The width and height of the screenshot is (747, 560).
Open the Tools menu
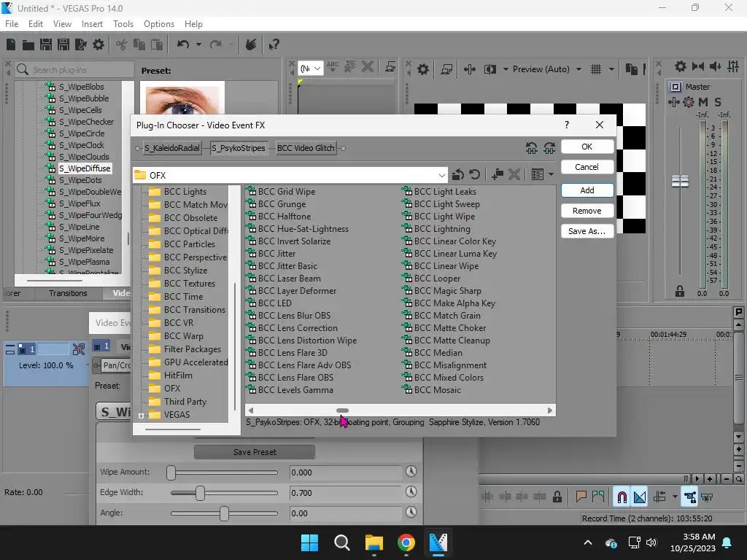pyautogui.click(x=123, y=24)
